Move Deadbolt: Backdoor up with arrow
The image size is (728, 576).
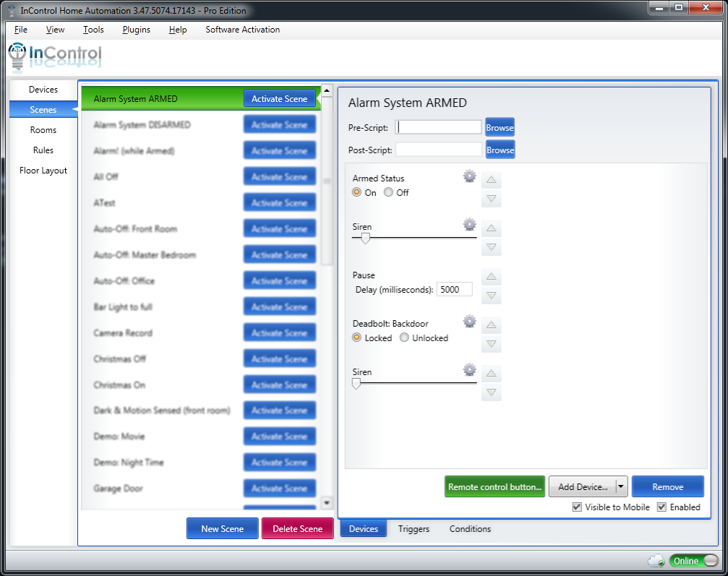point(492,325)
